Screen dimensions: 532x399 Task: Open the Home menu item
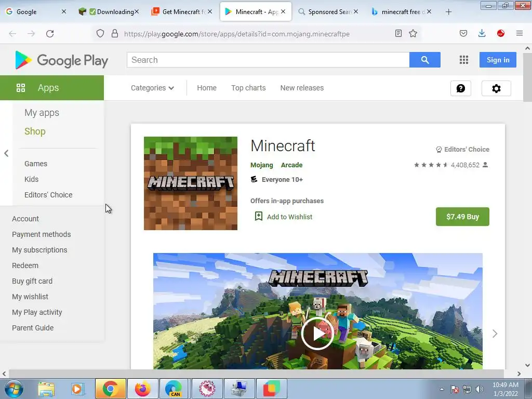pos(207,88)
